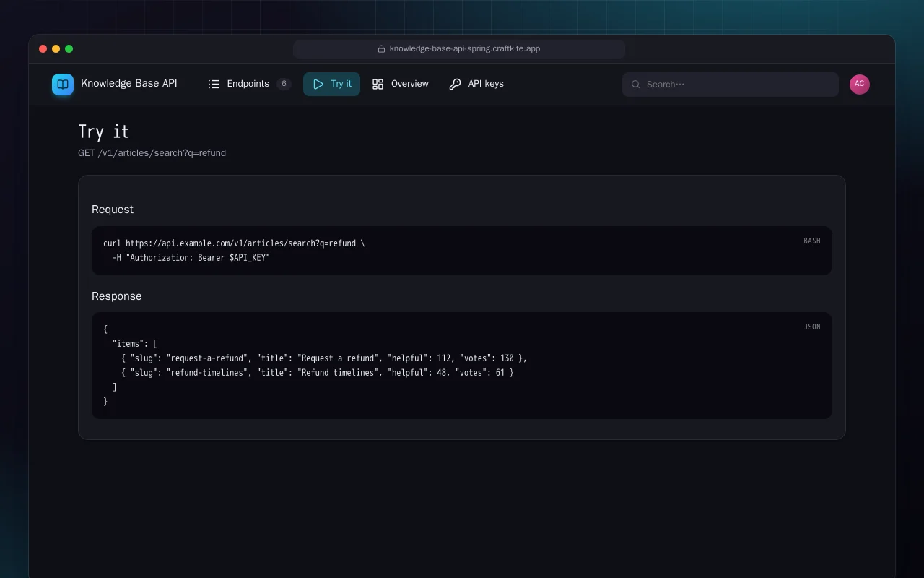Select the Try it tab

(x=331, y=85)
